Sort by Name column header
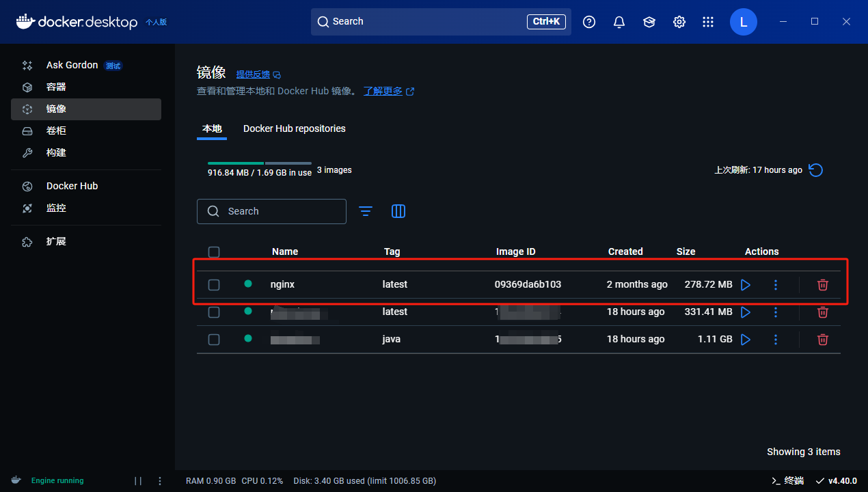The image size is (868, 492). (x=285, y=251)
